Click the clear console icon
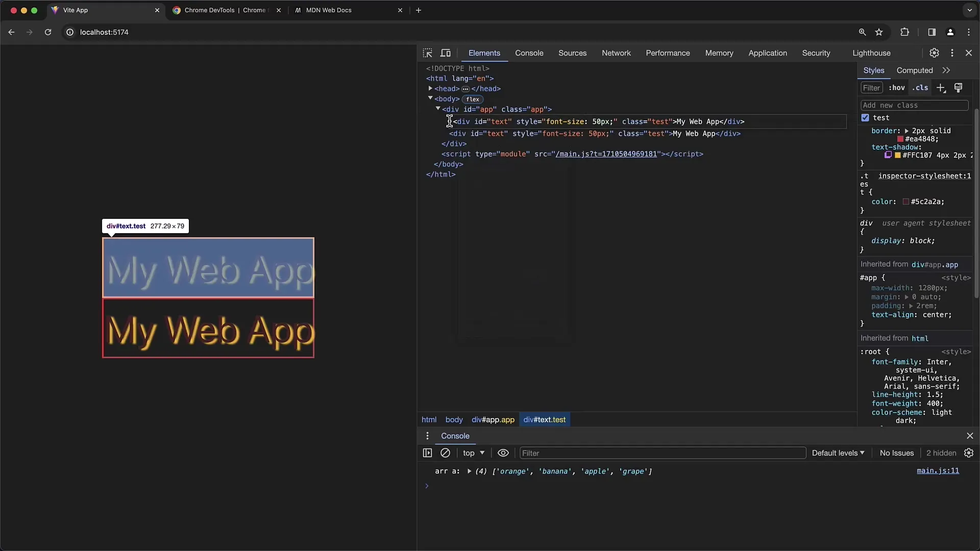 [445, 453]
